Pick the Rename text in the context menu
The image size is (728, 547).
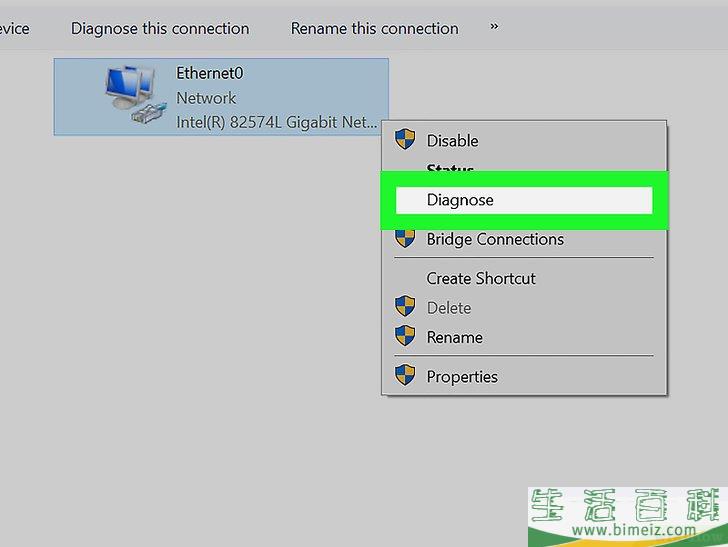point(454,337)
